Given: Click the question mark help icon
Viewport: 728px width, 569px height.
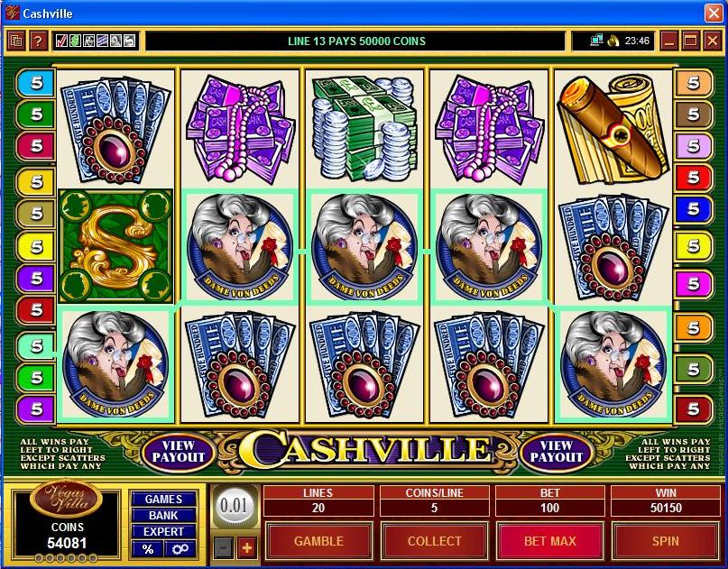Looking at the screenshot, I should tap(38, 41).
